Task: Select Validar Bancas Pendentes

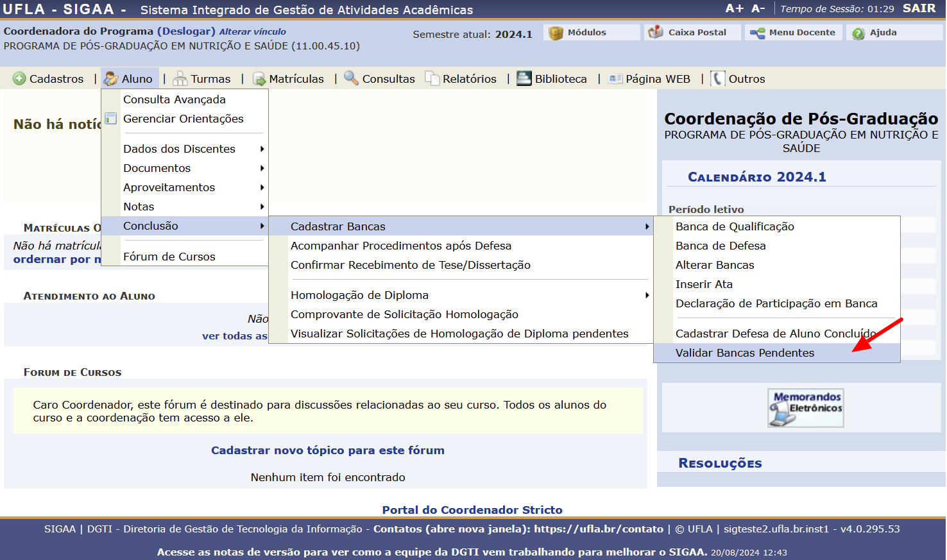Action: pos(777,353)
